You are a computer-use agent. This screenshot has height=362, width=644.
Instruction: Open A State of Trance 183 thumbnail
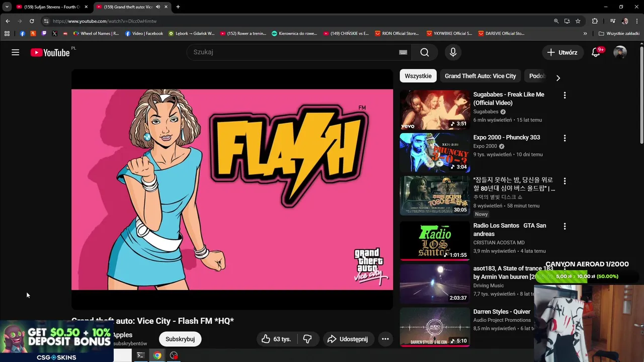(x=435, y=284)
